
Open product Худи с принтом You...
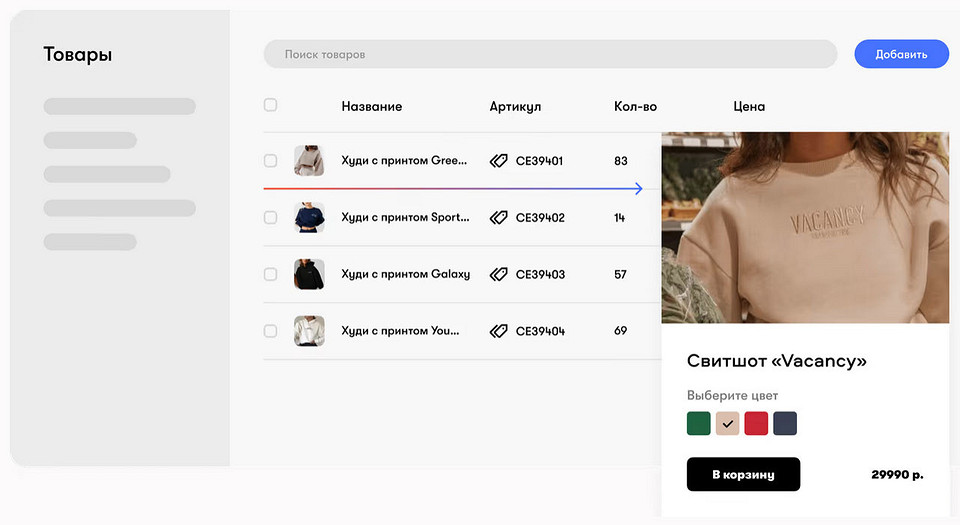400,331
